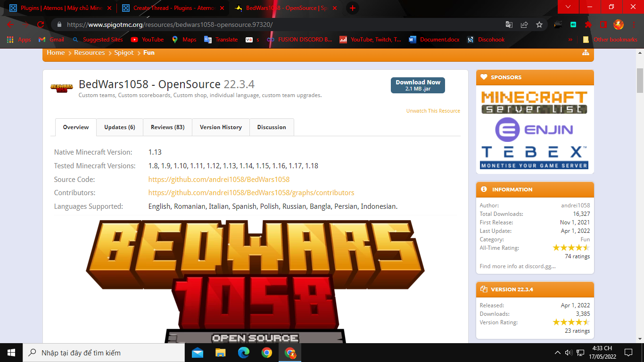
Task: Open the Apps bookmark shortcut
Action: tap(19, 40)
